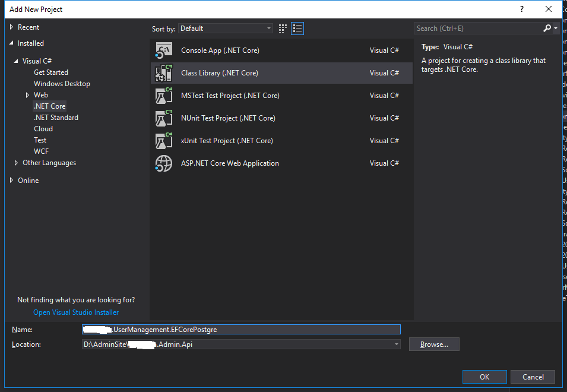Expand the Recent node
Viewport: 567px width, 392px height.
[x=11, y=27]
